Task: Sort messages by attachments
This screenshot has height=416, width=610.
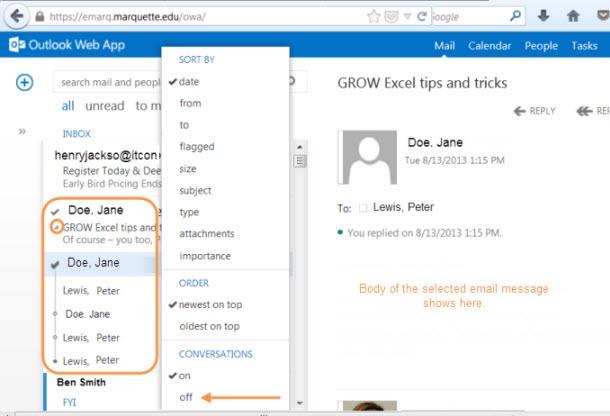Action: pos(206,234)
